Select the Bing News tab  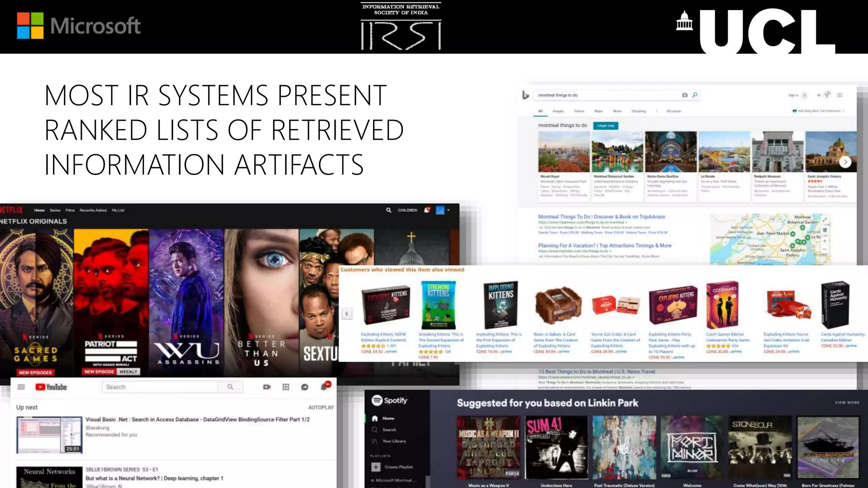(x=617, y=111)
